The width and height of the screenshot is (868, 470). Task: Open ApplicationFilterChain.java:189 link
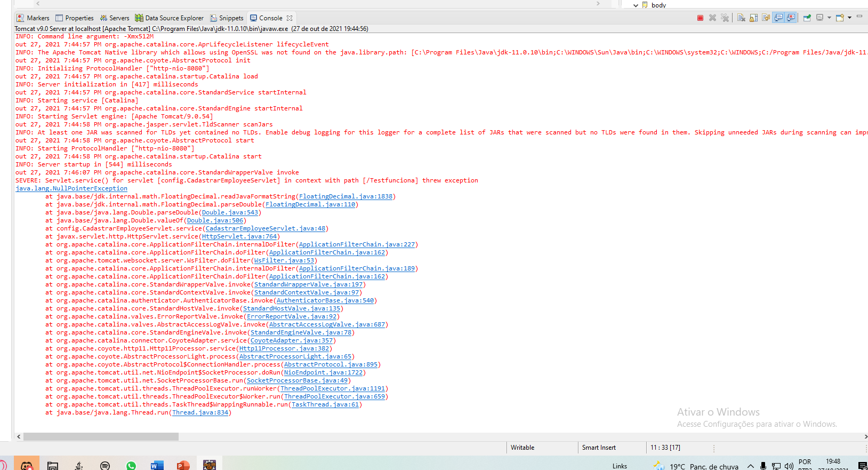[357, 268]
